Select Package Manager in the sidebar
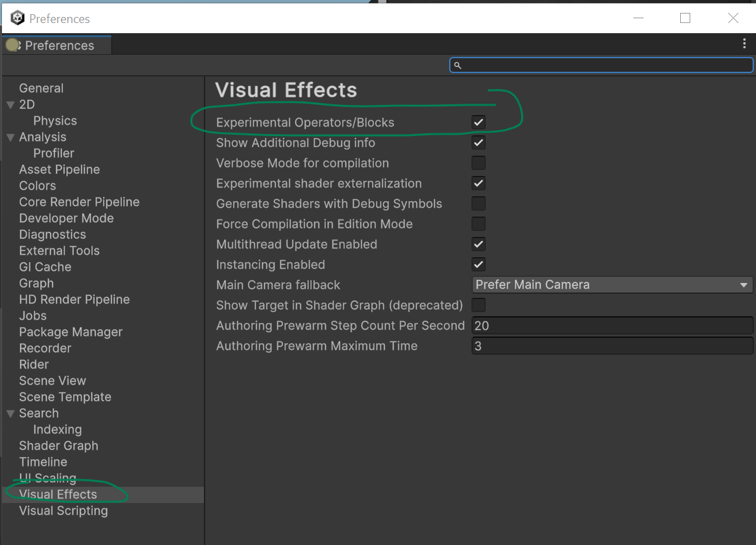Image resolution: width=756 pixels, height=545 pixels. (x=70, y=332)
